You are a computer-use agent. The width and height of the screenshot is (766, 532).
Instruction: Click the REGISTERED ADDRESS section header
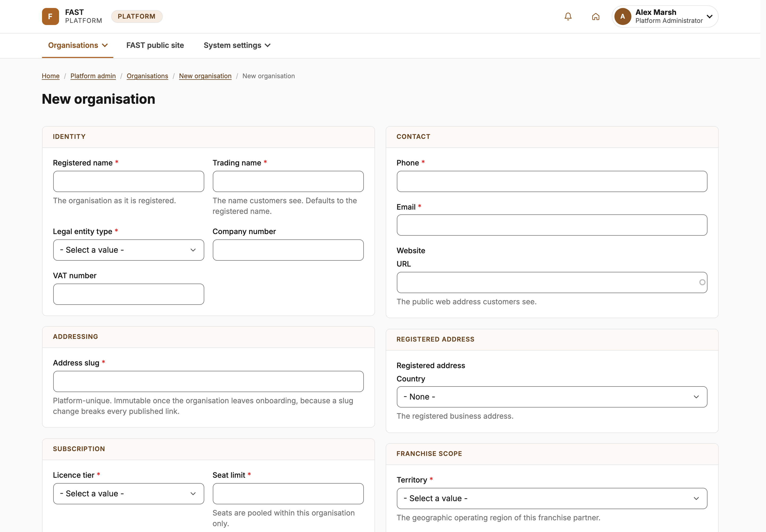pos(552,340)
